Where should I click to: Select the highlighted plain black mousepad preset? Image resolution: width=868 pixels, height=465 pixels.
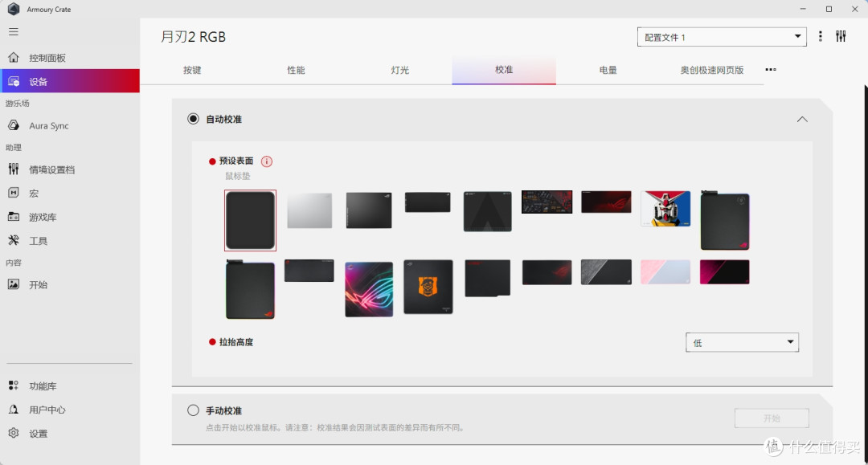pyautogui.click(x=250, y=220)
